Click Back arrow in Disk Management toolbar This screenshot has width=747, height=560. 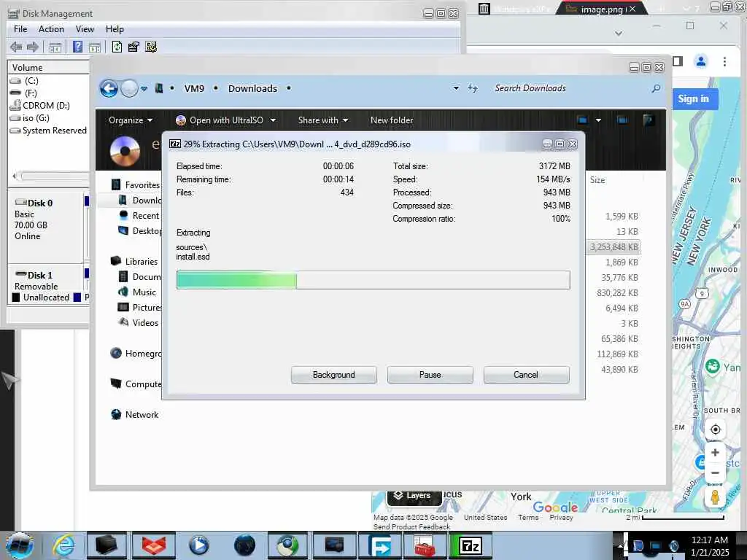click(x=16, y=47)
